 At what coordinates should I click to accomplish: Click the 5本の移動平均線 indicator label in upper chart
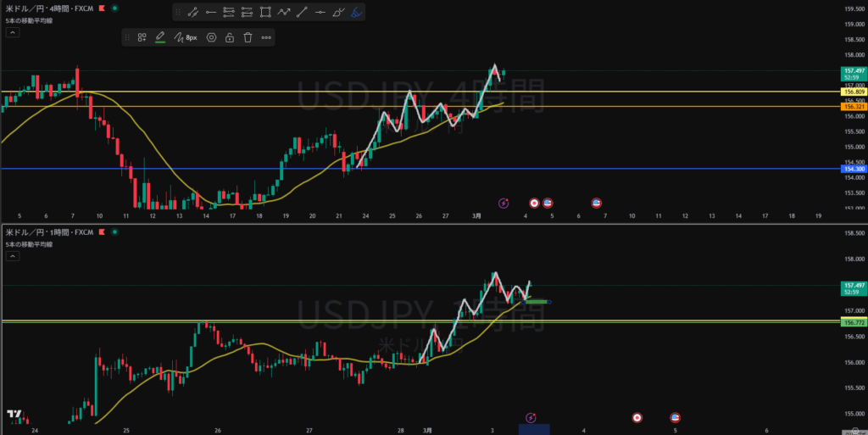click(29, 20)
